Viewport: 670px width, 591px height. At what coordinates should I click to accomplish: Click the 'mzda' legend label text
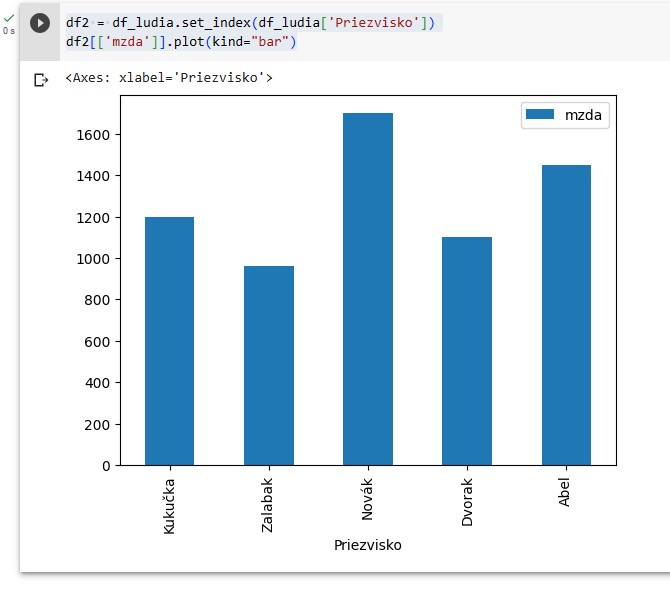point(584,115)
